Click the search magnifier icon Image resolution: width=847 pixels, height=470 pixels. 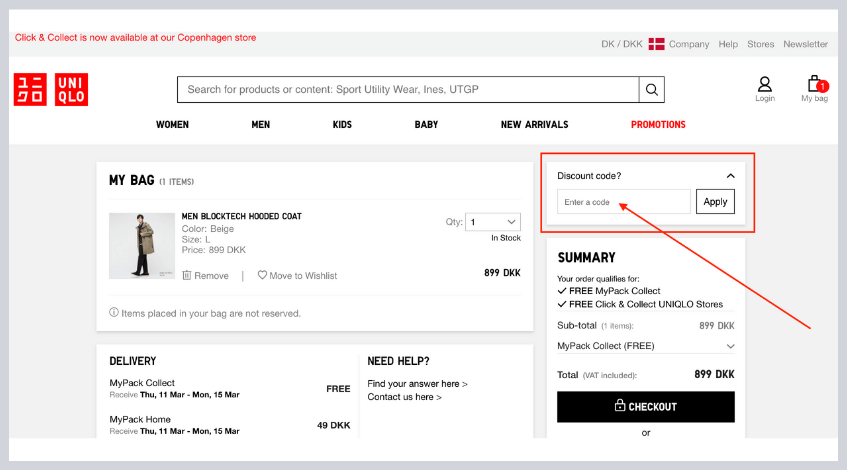(x=652, y=90)
